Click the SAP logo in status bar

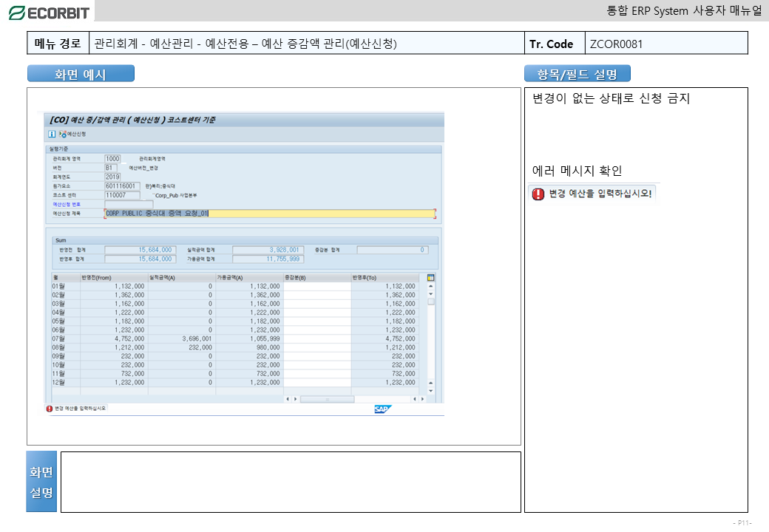(x=382, y=409)
